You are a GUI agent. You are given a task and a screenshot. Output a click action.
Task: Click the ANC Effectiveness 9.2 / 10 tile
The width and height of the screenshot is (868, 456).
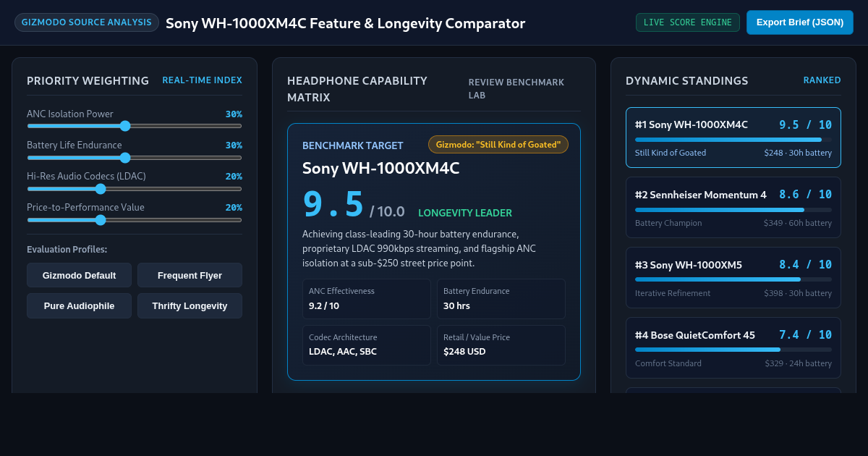tap(367, 299)
